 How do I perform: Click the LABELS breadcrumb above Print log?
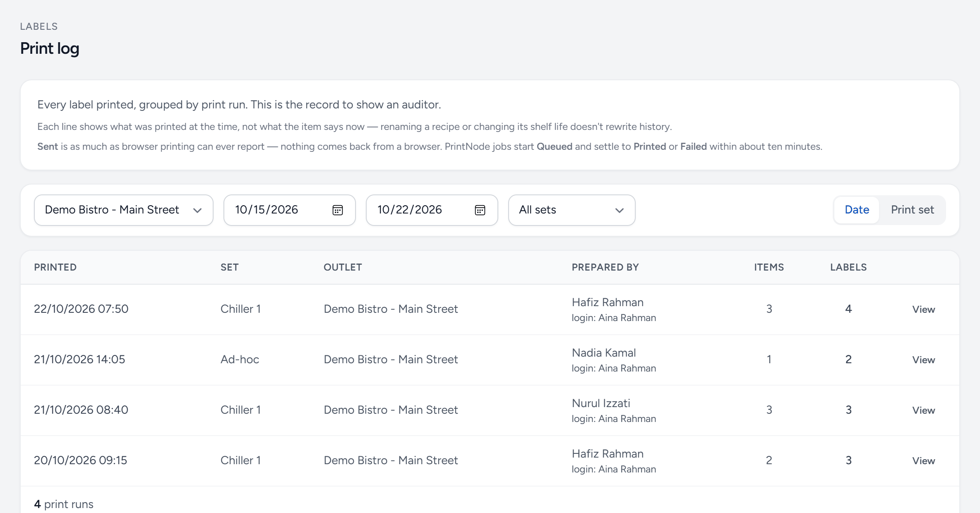[x=39, y=26]
